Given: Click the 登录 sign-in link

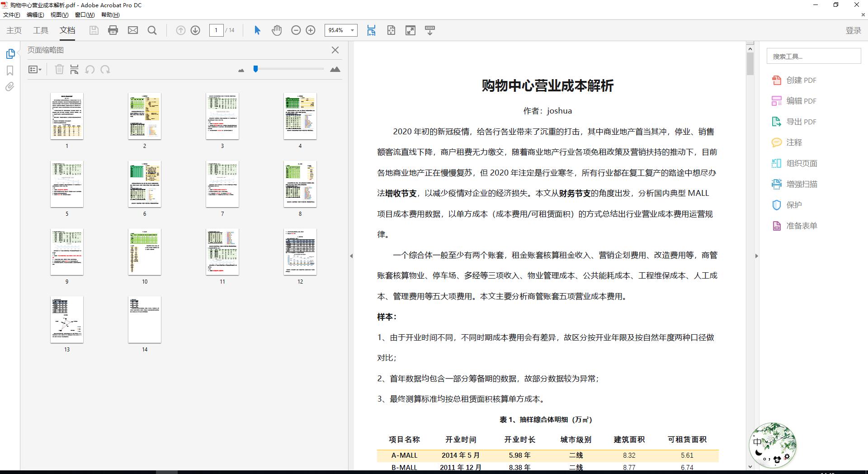Looking at the screenshot, I should 853,30.
